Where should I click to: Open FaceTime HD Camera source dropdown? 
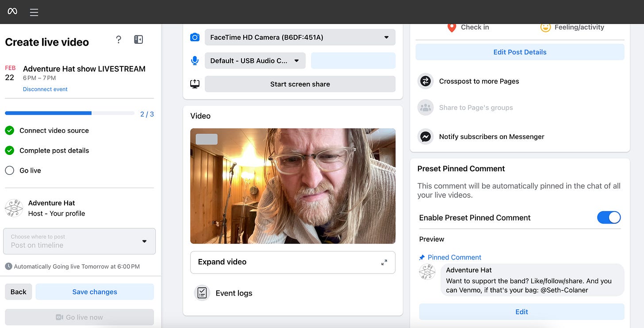[300, 37]
